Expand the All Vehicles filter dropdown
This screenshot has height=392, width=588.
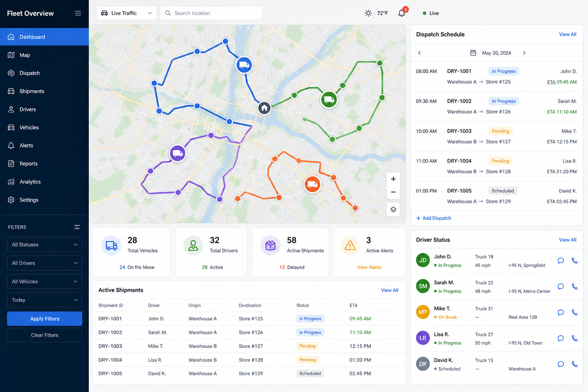(44, 281)
